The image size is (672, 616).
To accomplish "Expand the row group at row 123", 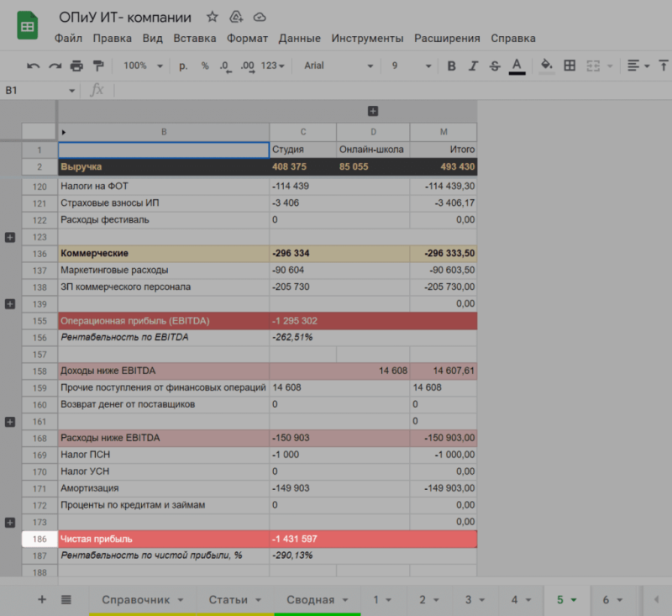I will [10, 237].
